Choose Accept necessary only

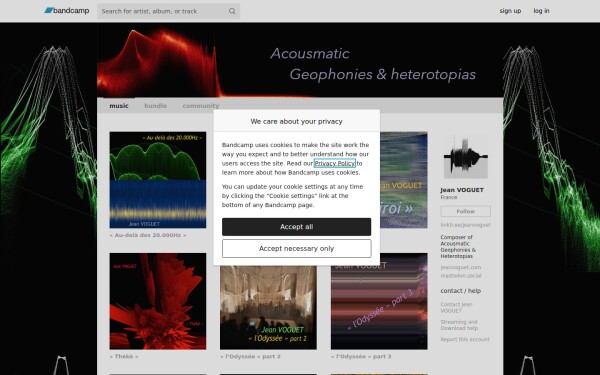coord(297,249)
